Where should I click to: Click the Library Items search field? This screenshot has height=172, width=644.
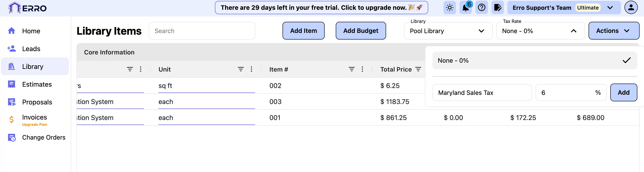pyautogui.click(x=202, y=31)
